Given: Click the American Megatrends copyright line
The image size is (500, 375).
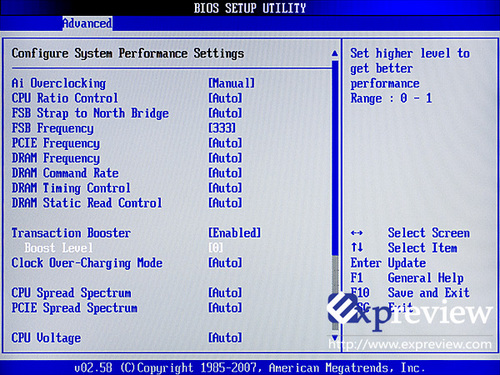Looking at the screenshot, I should 250,368.
